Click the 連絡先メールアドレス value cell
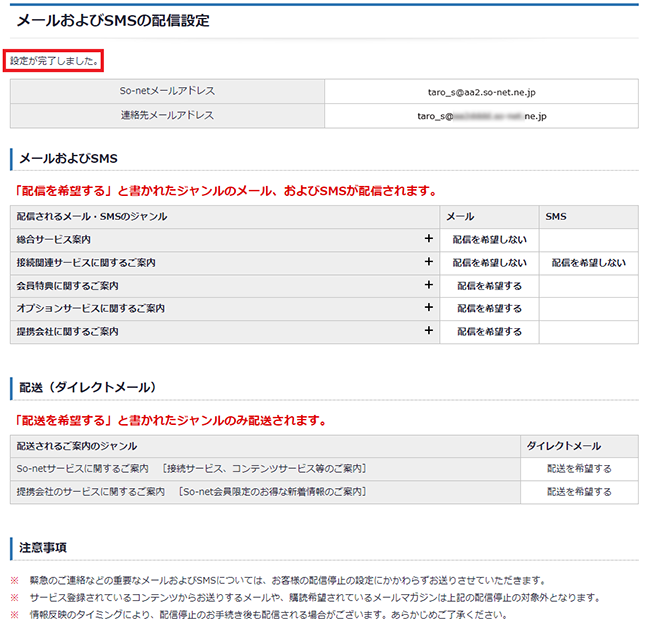Screen dimensions: 650x630 click(481, 116)
